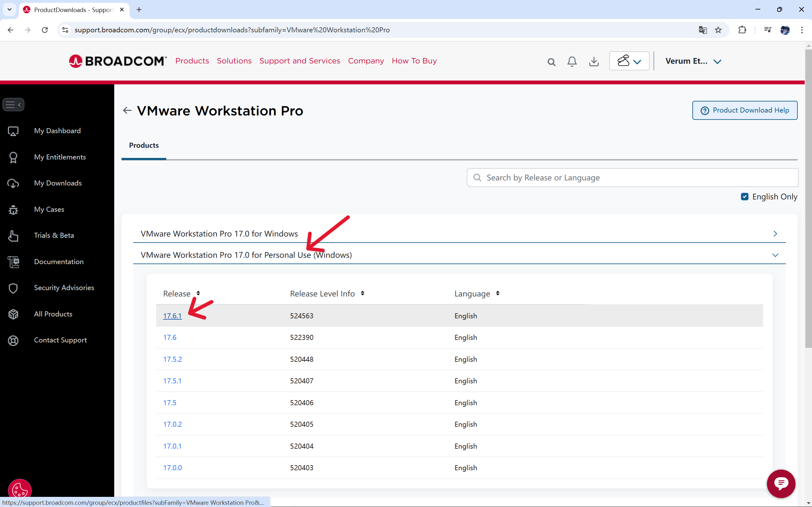Sort by Language column
The height and width of the screenshot is (507, 812).
pos(498,293)
